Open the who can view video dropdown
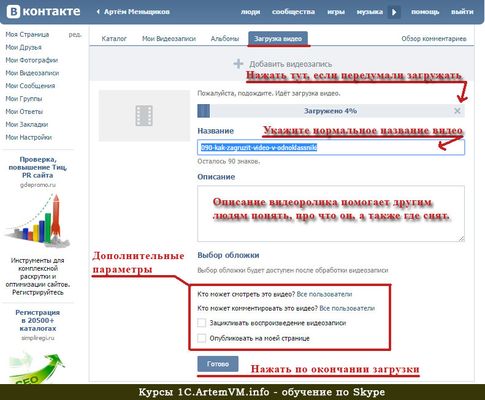485x400 pixels. (x=324, y=294)
